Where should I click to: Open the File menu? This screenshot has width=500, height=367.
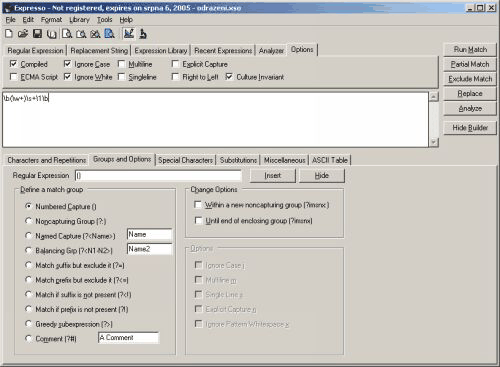coord(10,20)
